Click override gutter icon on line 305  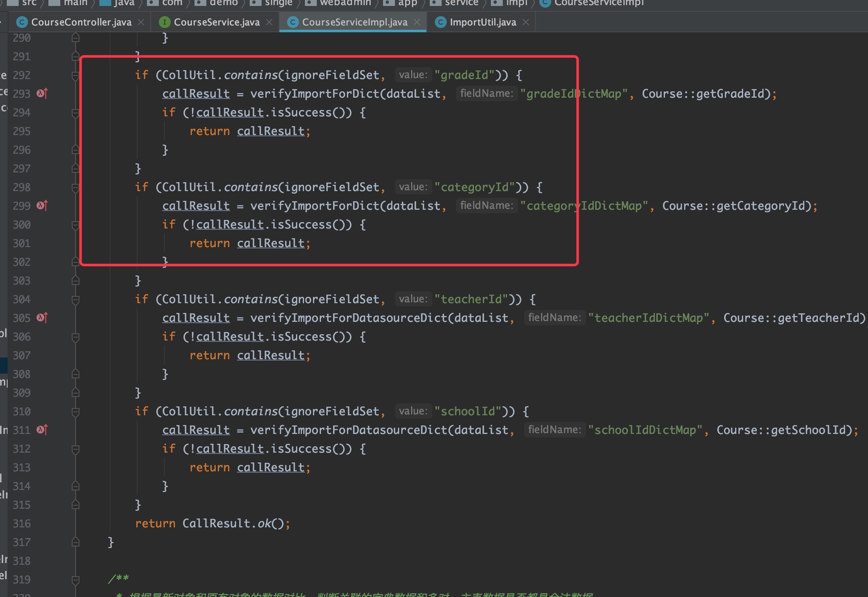point(42,318)
